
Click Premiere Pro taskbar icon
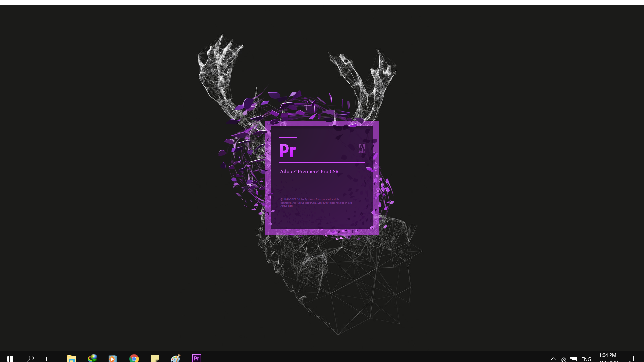tap(196, 358)
